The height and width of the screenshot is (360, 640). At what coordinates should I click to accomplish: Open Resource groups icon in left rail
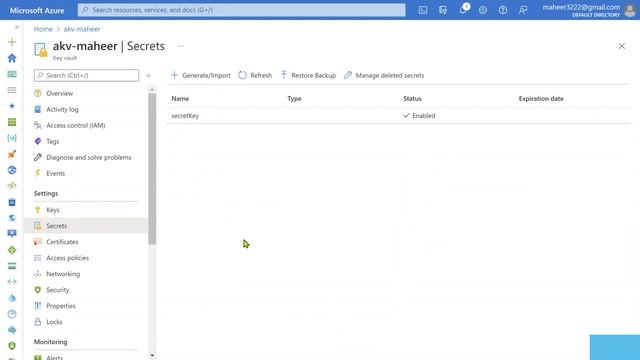point(12,138)
